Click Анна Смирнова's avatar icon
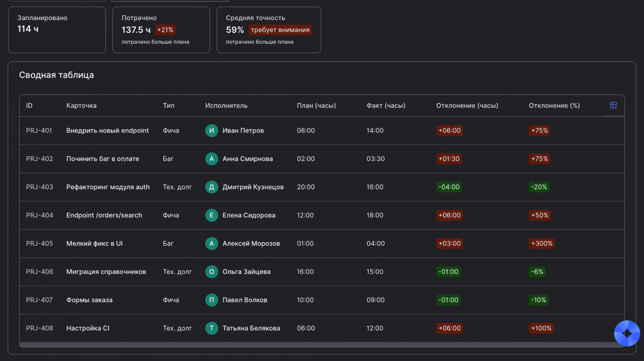The width and height of the screenshot is (644, 361). click(211, 159)
